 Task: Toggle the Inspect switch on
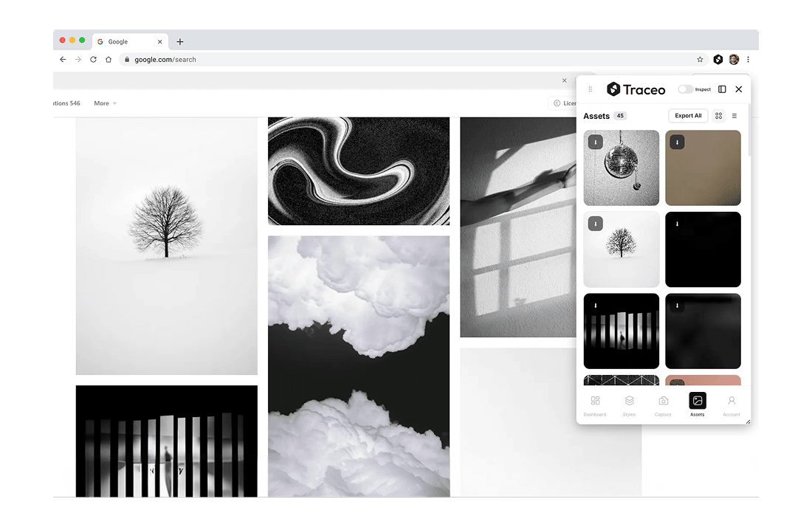coord(686,89)
